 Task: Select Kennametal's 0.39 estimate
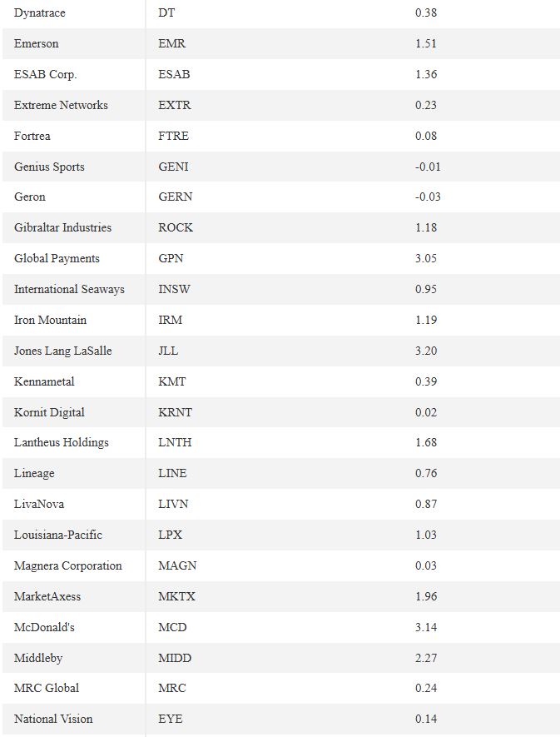(426, 381)
